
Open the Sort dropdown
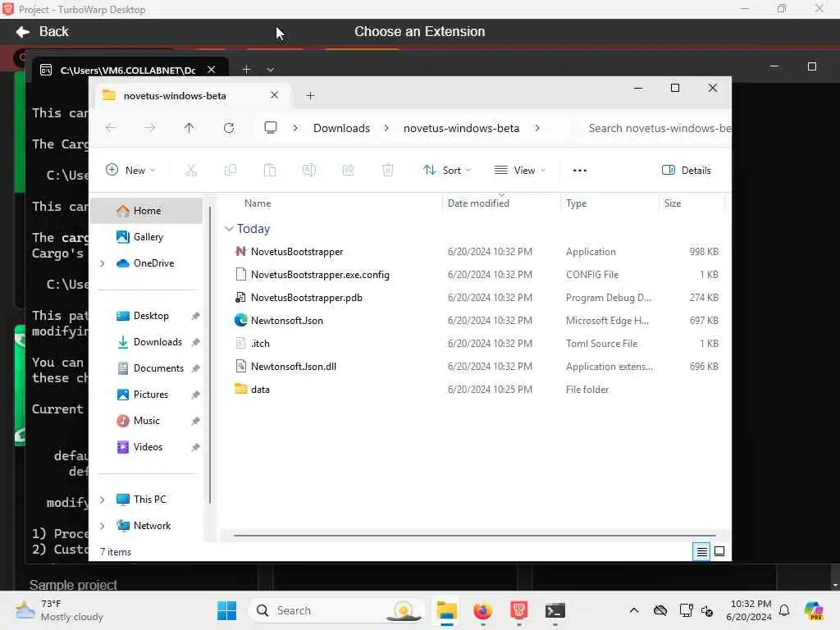[447, 171]
